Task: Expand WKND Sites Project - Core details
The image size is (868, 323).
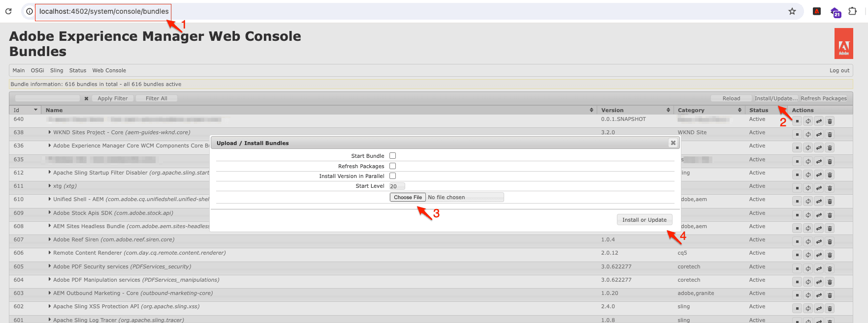Action: pos(50,132)
